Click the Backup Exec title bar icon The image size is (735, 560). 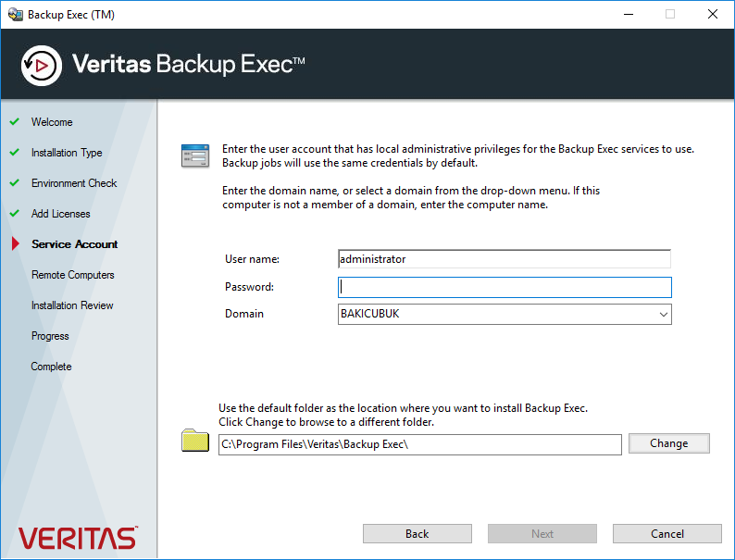(15, 15)
